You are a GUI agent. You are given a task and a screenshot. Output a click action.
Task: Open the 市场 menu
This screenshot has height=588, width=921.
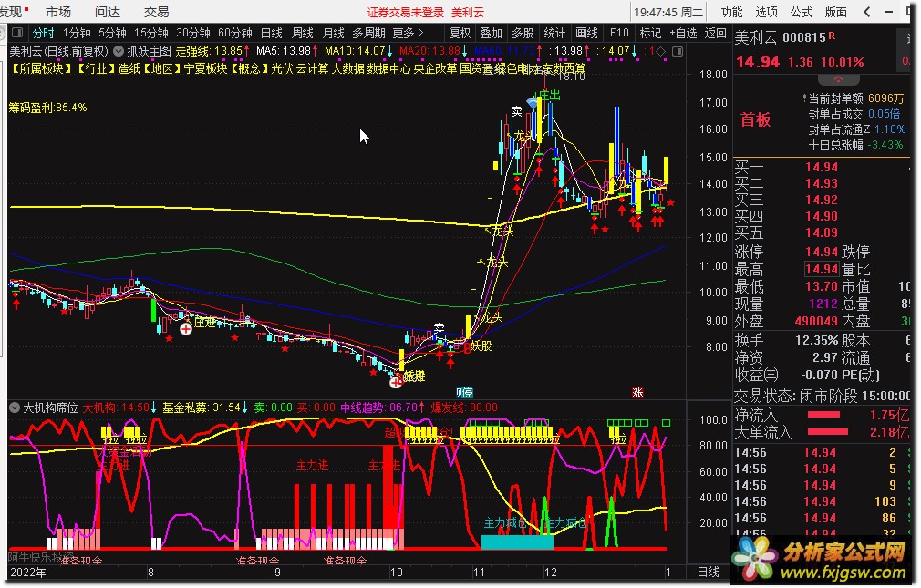tap(57, 12)
